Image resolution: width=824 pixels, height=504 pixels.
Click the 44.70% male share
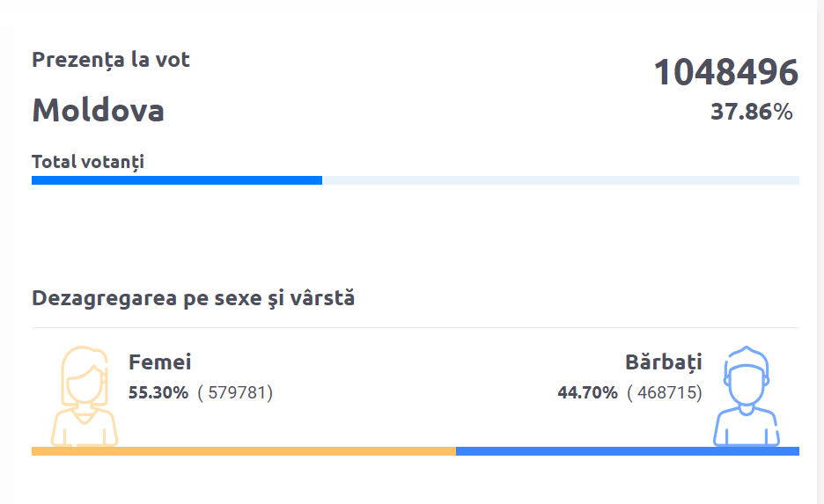[587, 392]
